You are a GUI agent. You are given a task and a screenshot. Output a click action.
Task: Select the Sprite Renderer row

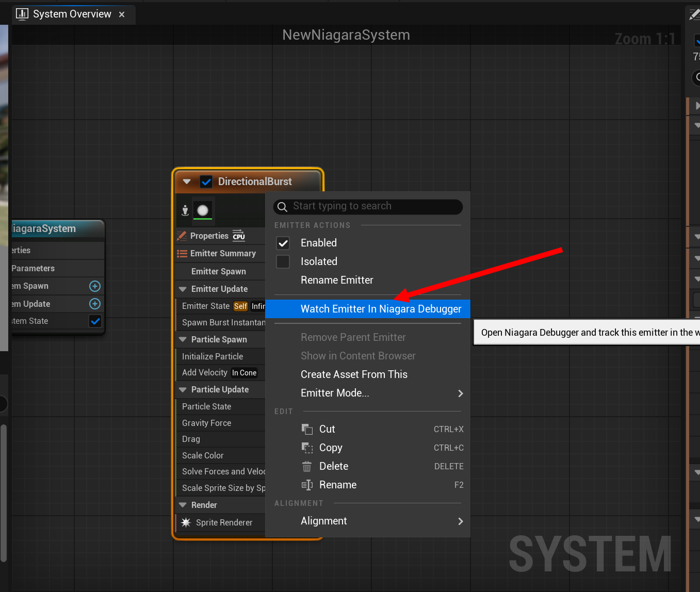coord(220,522)
